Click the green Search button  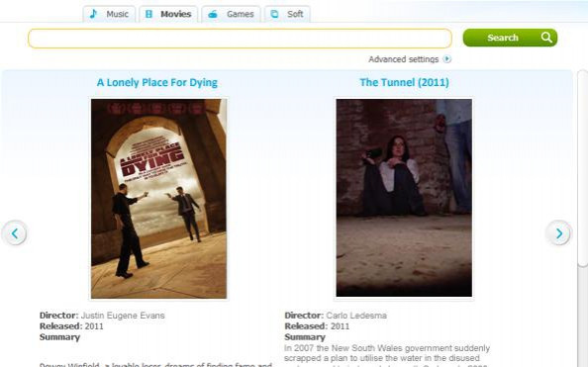point(510,38)
